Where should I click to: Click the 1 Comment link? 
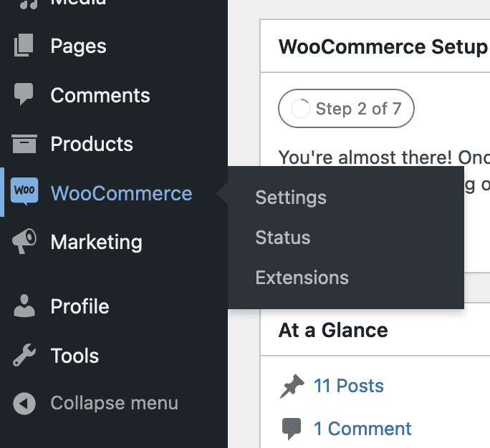(x=362, y=429)
